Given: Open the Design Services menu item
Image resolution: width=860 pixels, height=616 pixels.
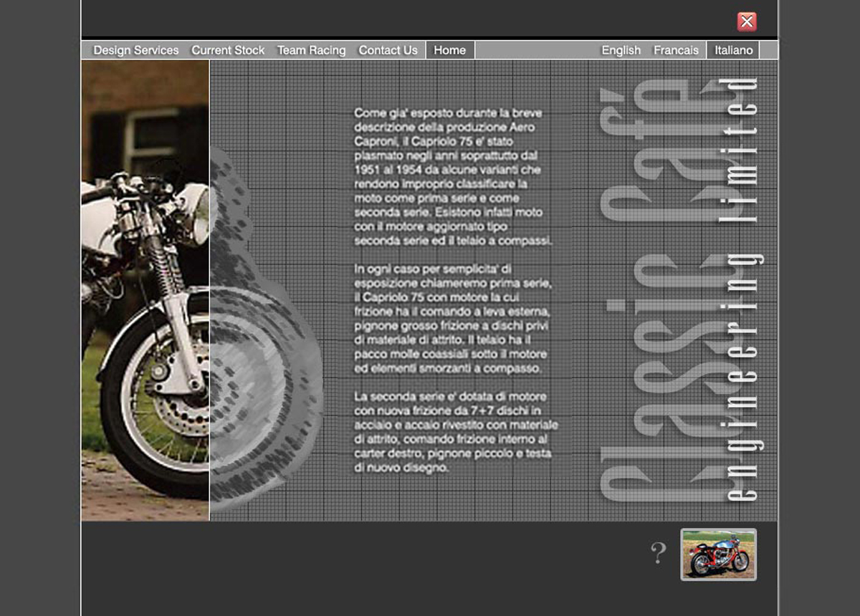Looking at the screenshot, I should pos(136,50).
